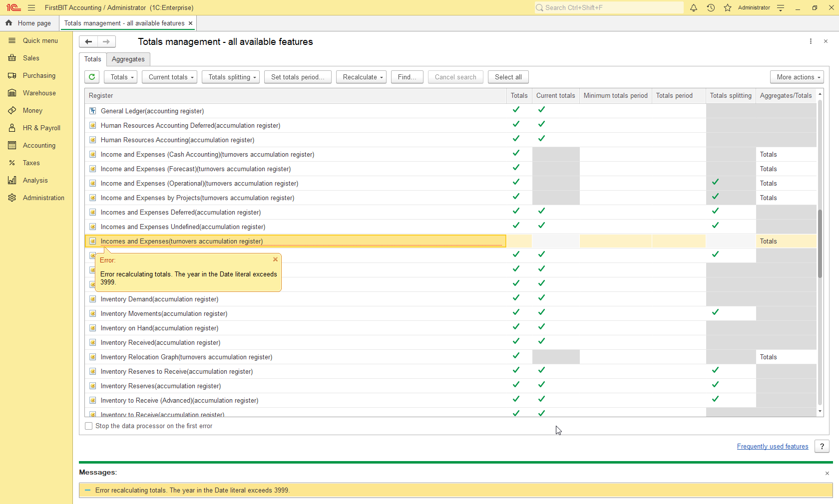This screenshot has width=839, height=504.
Task: Open the help question mark button
Action: point(822,446)
